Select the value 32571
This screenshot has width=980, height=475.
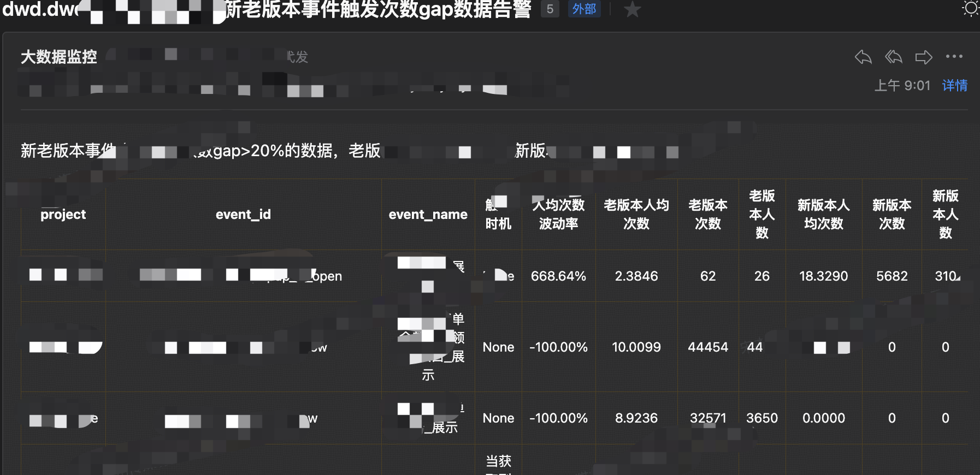[x=708, y=418]
